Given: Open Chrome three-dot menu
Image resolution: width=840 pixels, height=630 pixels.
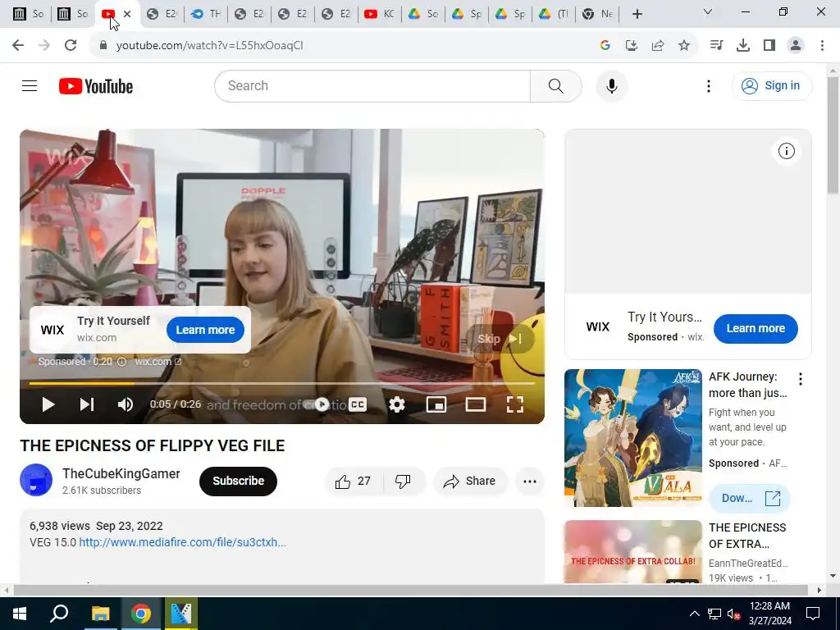Looking at the screenshot, I should pos(822,46).
